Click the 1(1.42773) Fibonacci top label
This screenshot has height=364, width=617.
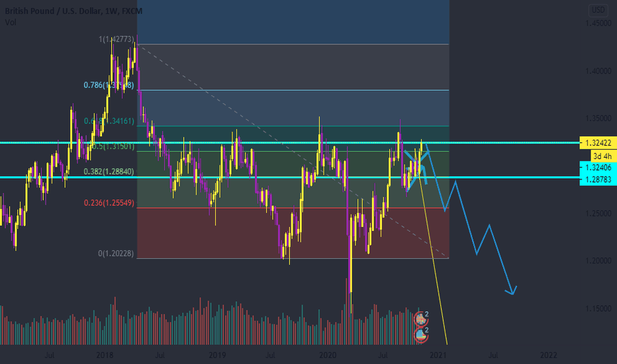click(x=117, y=39)
